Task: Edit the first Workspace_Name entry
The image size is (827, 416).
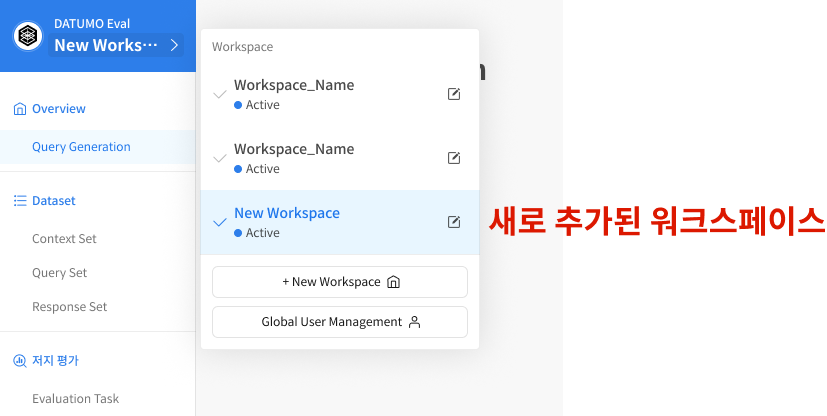Action: (454, 94)
